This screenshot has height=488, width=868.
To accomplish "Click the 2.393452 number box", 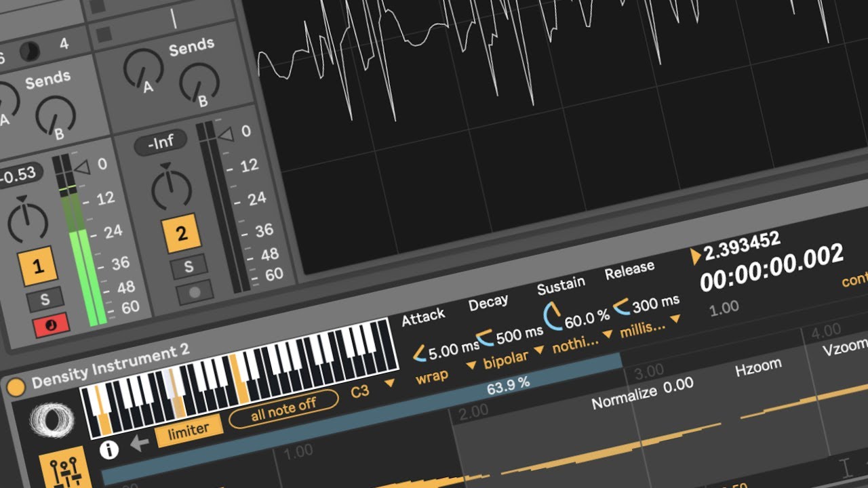I will [x=743, y=247].
